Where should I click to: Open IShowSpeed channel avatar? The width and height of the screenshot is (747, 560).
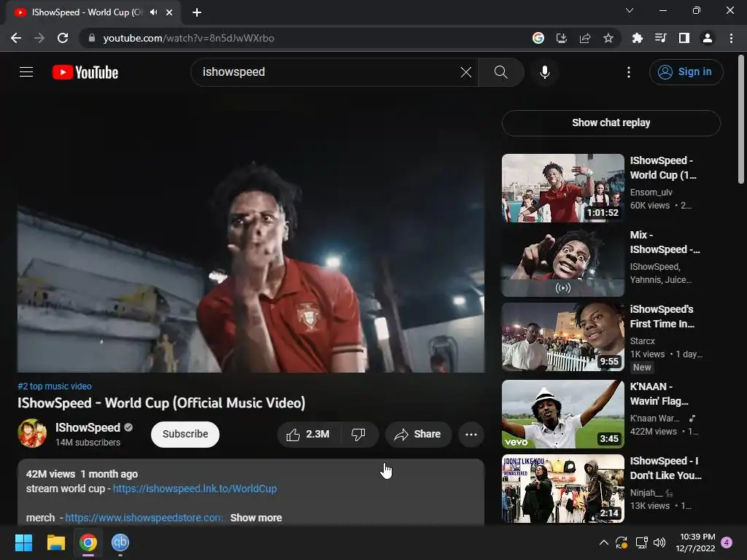point(32,433)
